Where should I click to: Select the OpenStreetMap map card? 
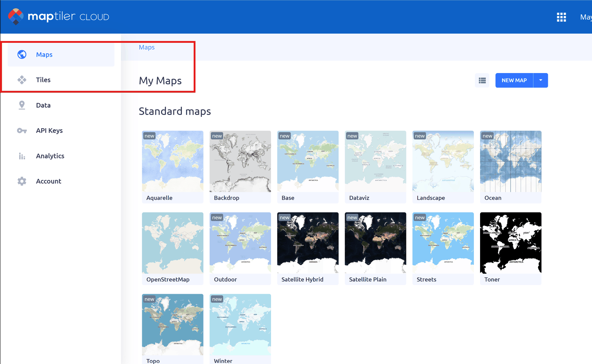[172, 243]
